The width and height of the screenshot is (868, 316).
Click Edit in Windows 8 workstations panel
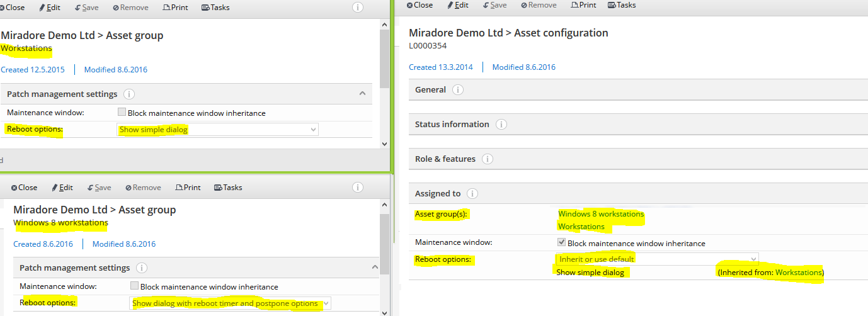point(62,188)
